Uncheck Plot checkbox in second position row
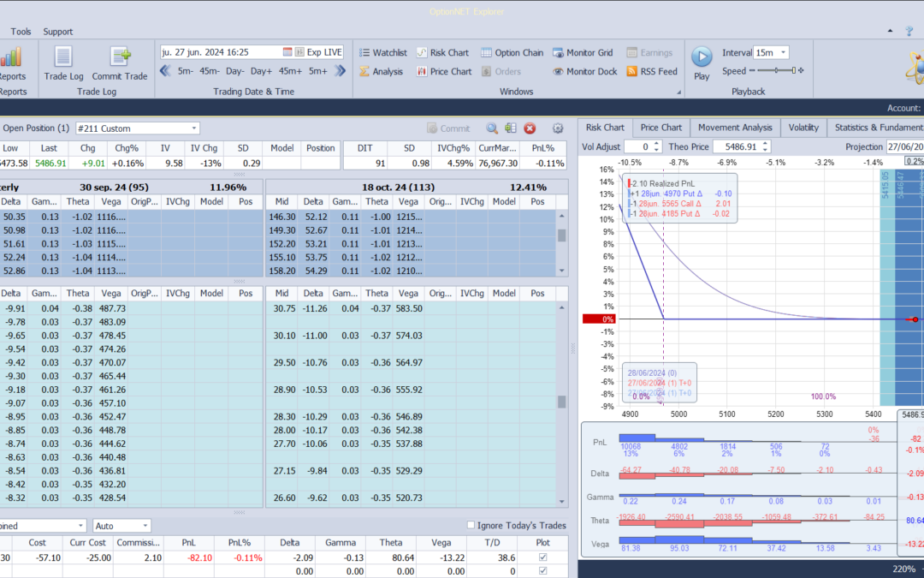The height and width of the screenshot is (578, 924). click(x=541, y=571)
